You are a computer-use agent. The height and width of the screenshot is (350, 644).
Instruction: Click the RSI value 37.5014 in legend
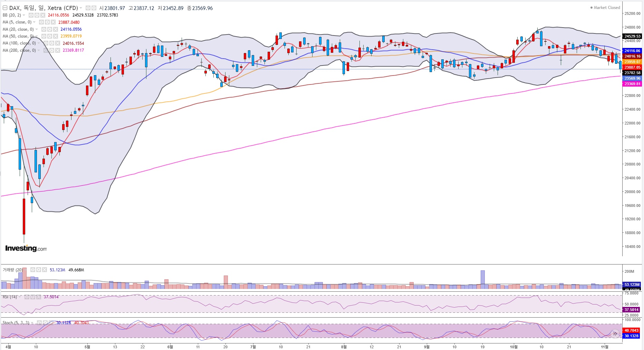tap(51, 297)
